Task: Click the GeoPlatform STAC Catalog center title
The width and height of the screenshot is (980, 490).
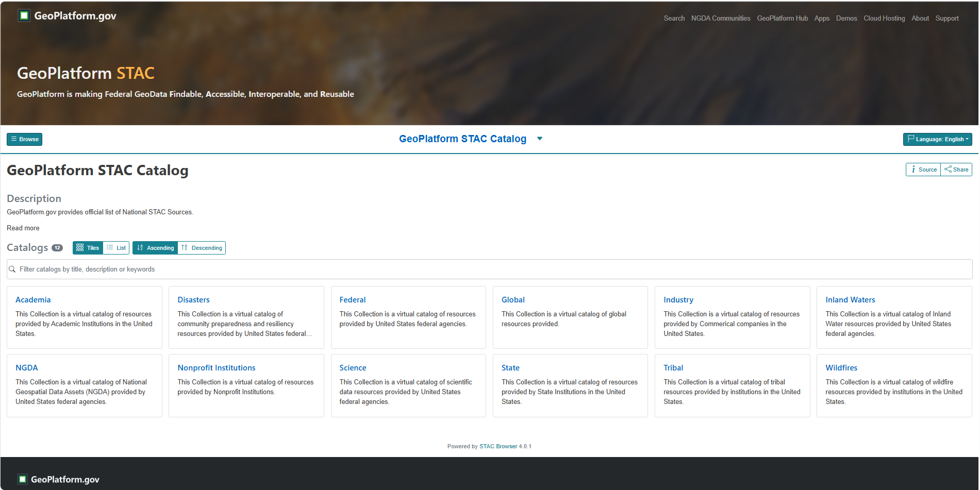Action: pos(462,139)
